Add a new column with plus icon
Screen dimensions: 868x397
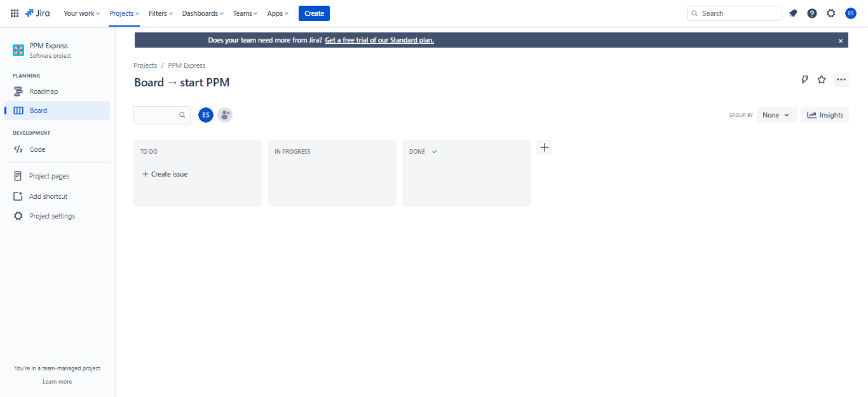(x=545, y=147)
